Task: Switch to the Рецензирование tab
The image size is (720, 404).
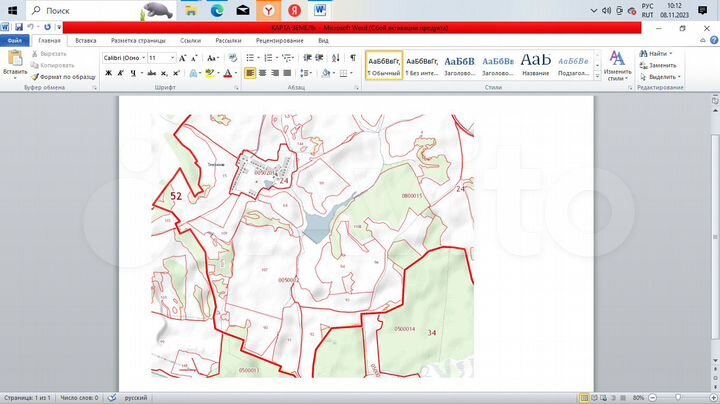Action: (x=280, y=40)
